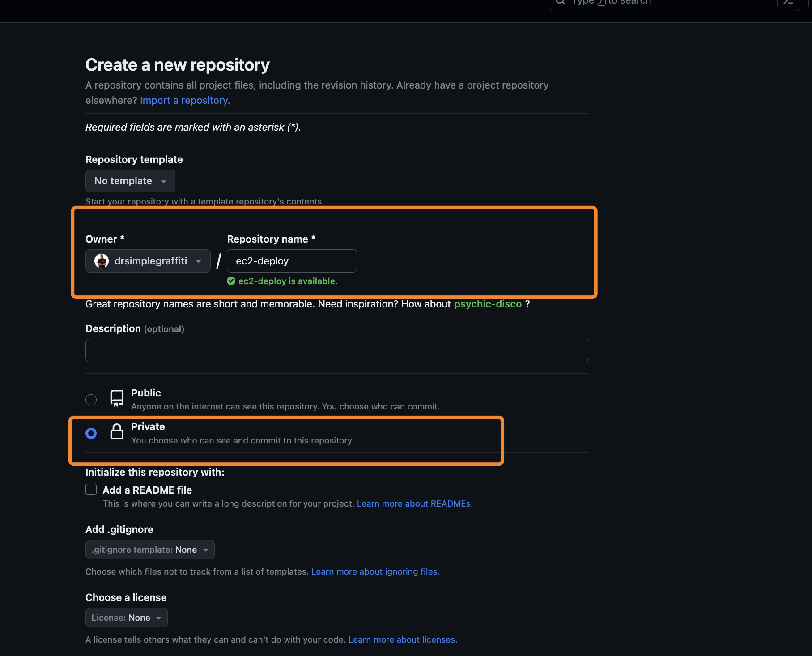Select the Private visibility radio button

(x=91, y=433)
